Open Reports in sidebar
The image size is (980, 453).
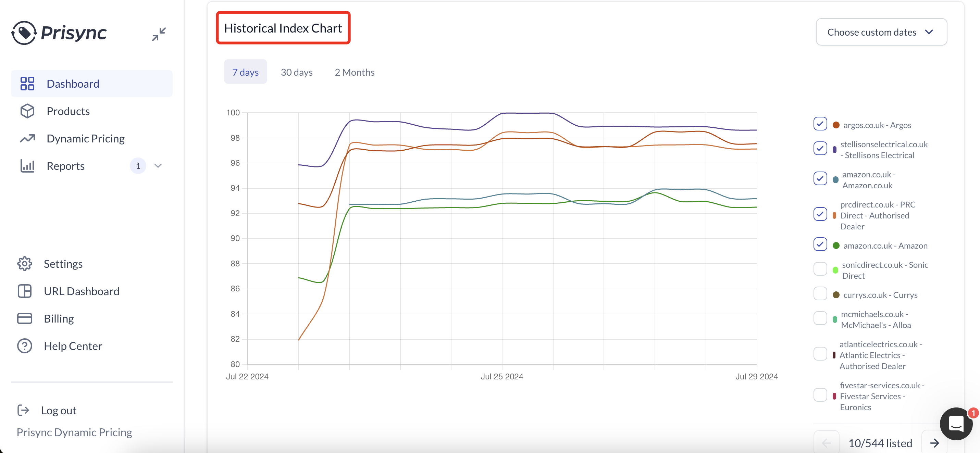point(92,166)
